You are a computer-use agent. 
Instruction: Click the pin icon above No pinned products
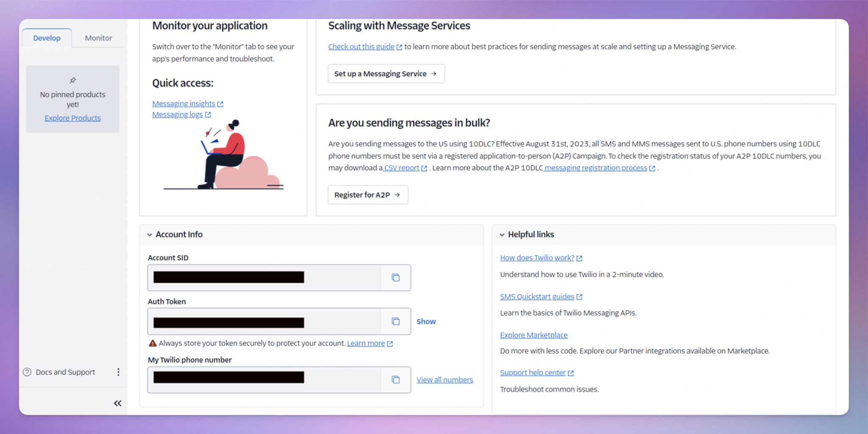pyautogui.click(x=72, y=80)
